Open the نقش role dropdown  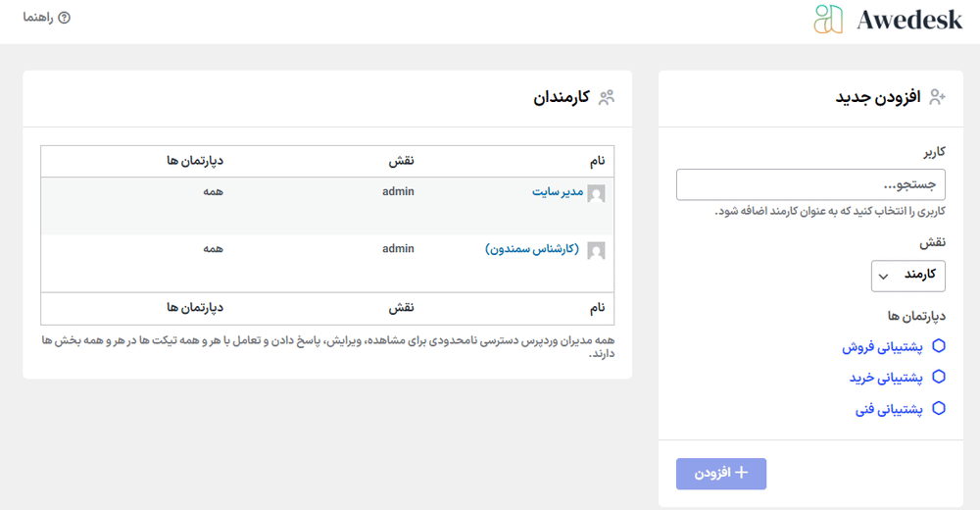[908, 276]
